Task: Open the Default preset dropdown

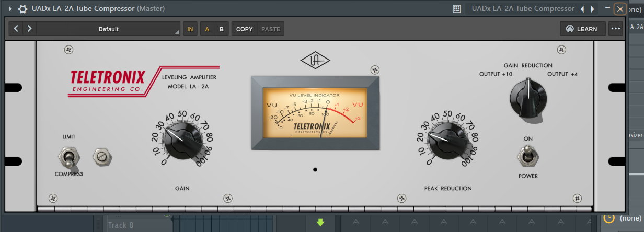Action: 109,29
